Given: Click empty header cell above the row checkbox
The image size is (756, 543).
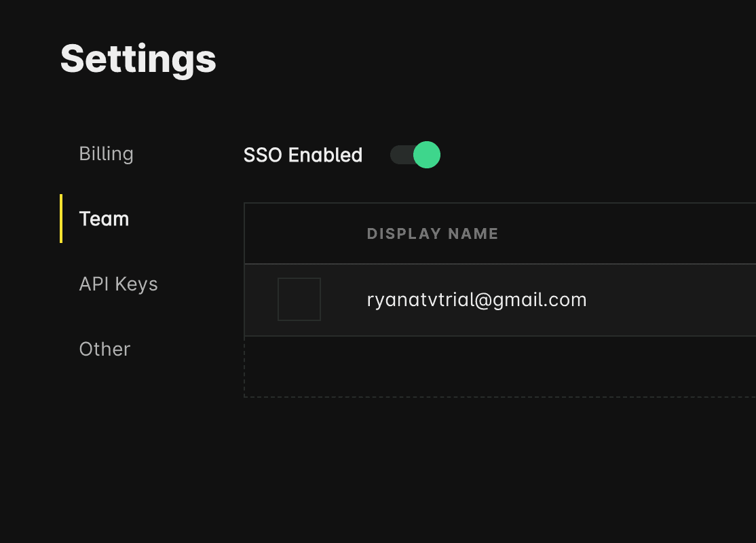Looking at the screenshot, I should (299, 233).
